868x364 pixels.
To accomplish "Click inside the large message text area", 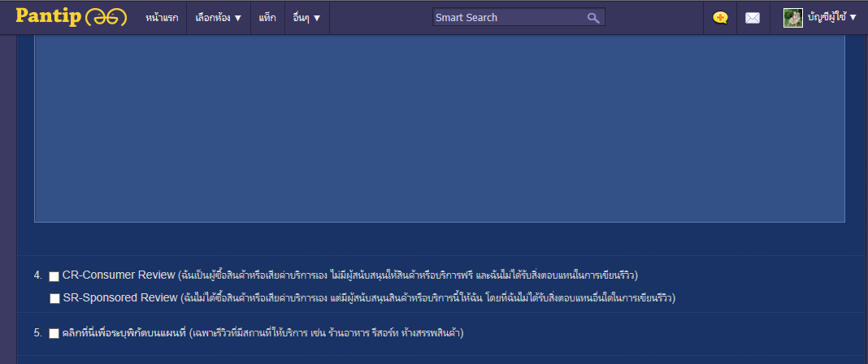I will [x=440, y=128].
